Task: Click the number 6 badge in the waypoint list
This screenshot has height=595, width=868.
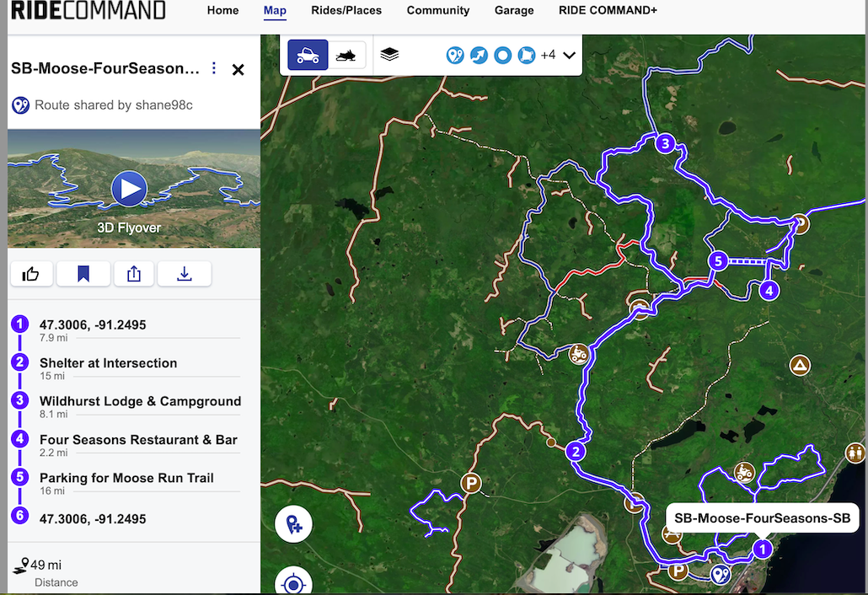Action: point(20,515)
